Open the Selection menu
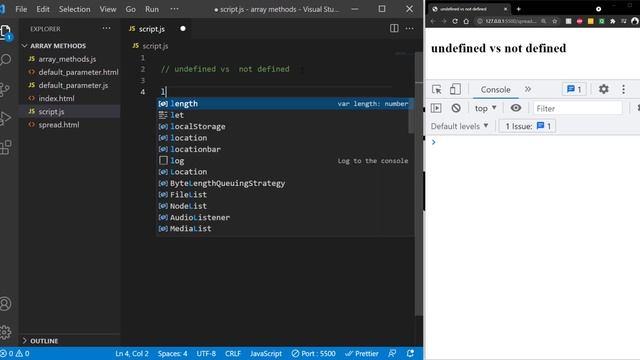 coord(74,9)
